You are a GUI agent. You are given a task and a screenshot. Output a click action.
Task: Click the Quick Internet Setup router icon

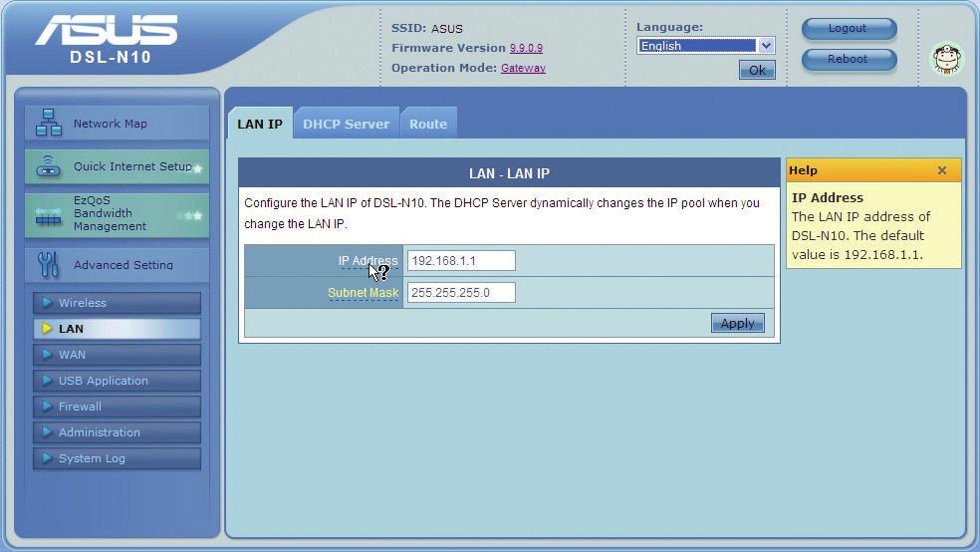tap(49, 166)
